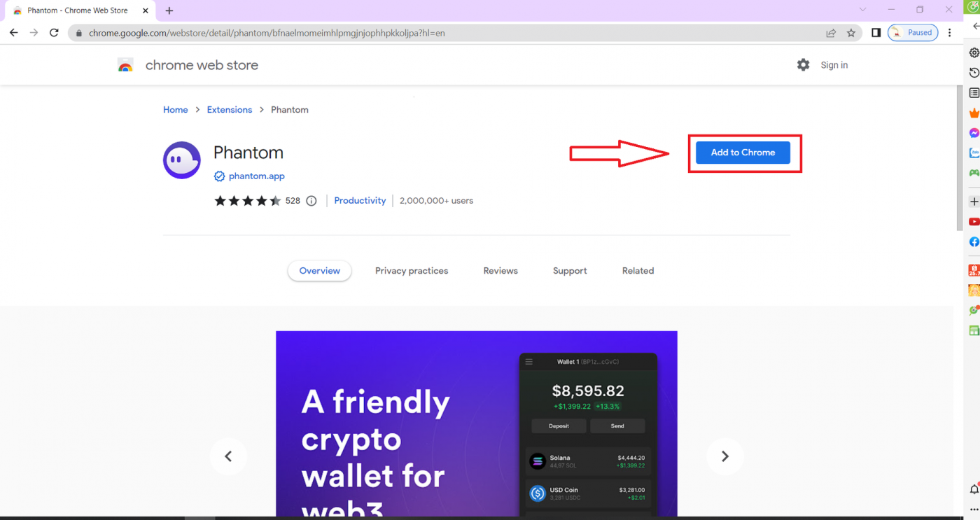Bookmark this page with the star icon
This screenshot has width=980, height=520.
(x=851, y=33)
